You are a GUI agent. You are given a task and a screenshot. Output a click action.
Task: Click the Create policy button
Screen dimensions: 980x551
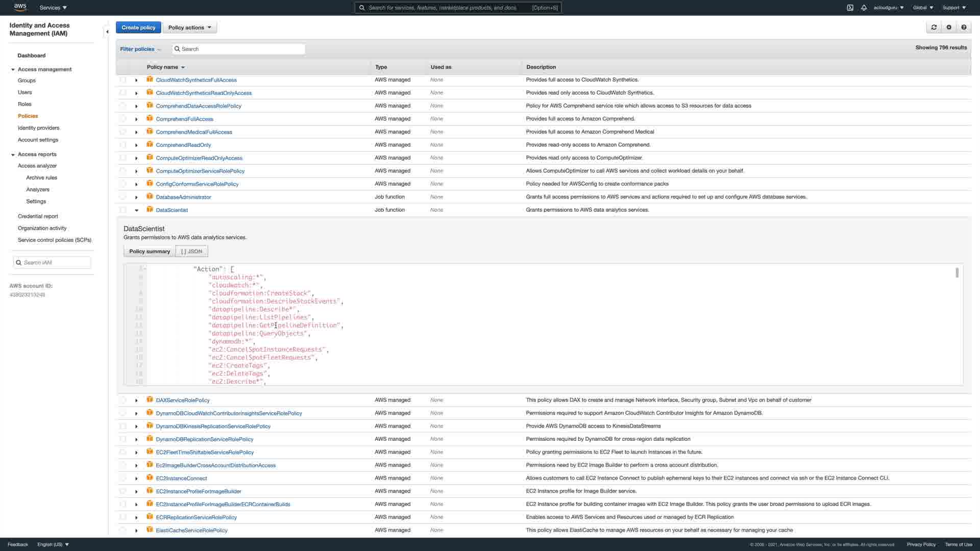coord(138,28)
